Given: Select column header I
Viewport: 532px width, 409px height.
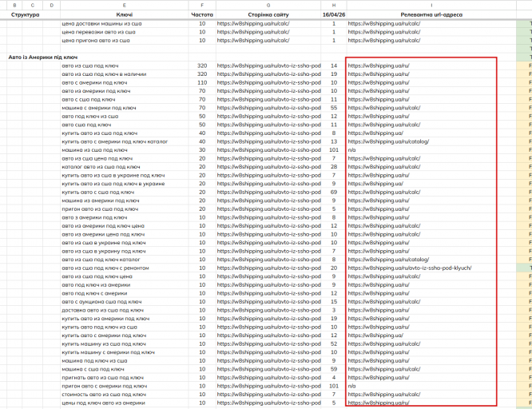Looking at the screenshot, I should click(431, 5).
